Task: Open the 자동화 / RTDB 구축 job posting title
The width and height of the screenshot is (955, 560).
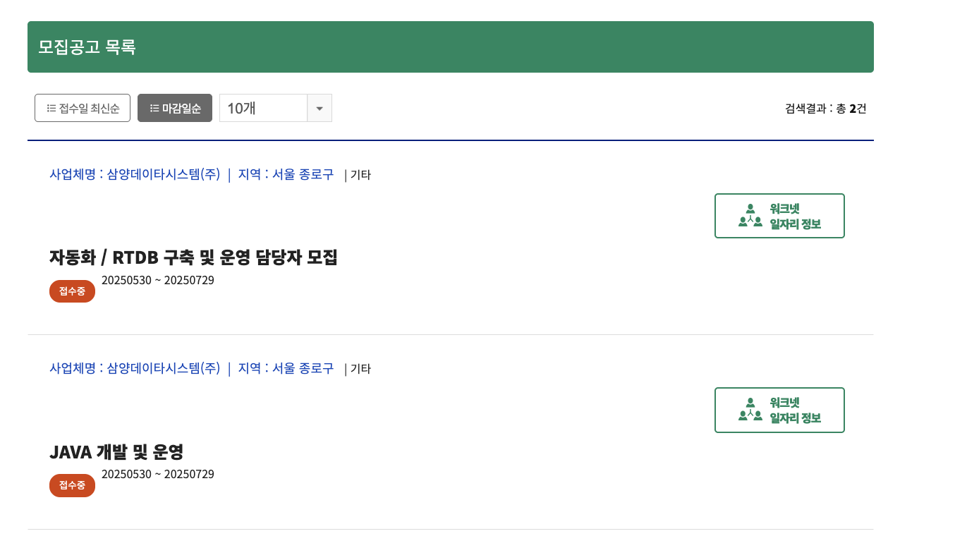Action: pyautogui.click(x=194, y=257)
